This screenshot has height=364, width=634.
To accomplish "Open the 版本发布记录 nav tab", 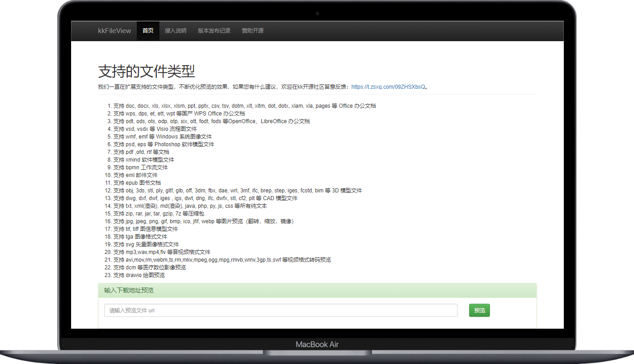I will [x=214, y=31].
